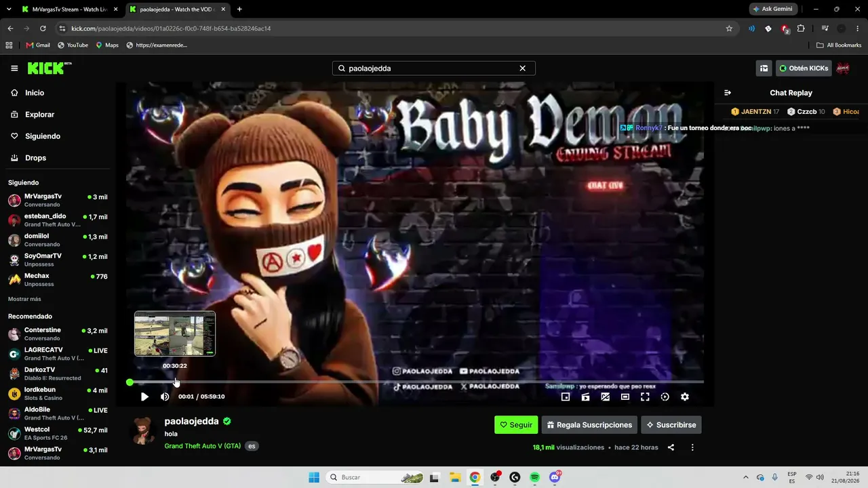The height and width of the screenshot is (488, 868).
Task: Toggle mini player mode
Action: [x=566, y=397]
